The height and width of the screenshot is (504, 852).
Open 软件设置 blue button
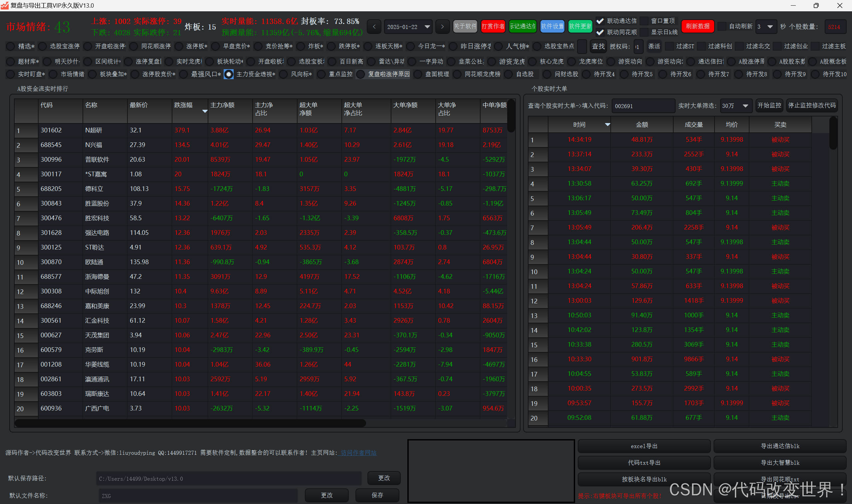point(552,26)
